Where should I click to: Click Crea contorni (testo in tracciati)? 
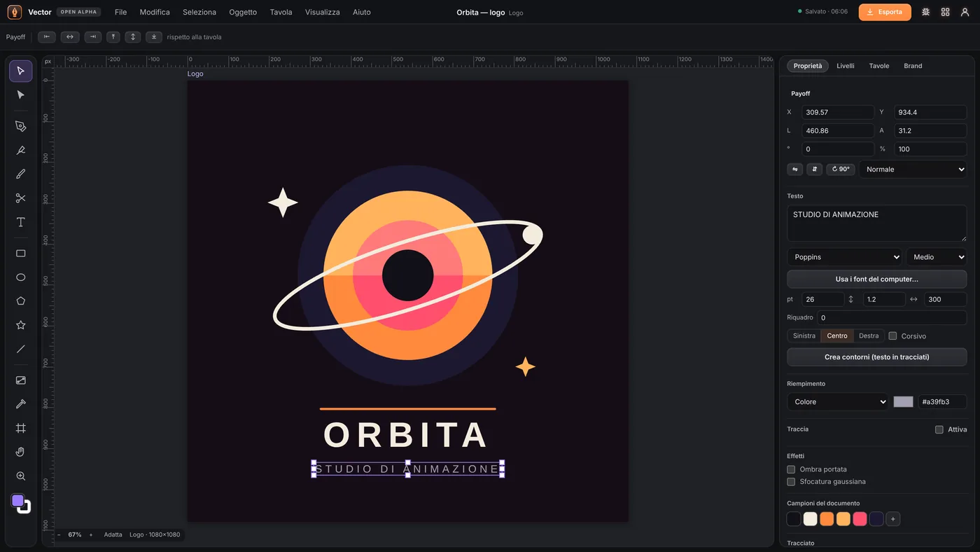877,357
